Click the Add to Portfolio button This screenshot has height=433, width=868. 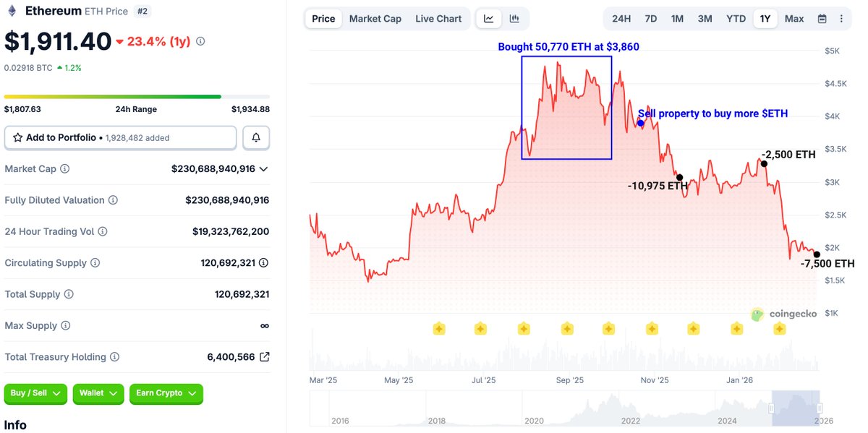tap(120, 137)
